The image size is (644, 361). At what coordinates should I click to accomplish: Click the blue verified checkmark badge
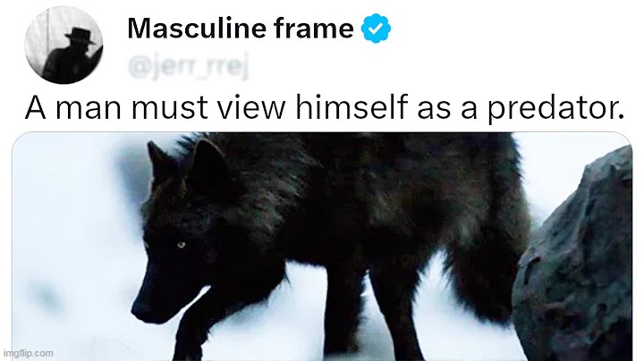pyautogui.click(x=376, y=28)
